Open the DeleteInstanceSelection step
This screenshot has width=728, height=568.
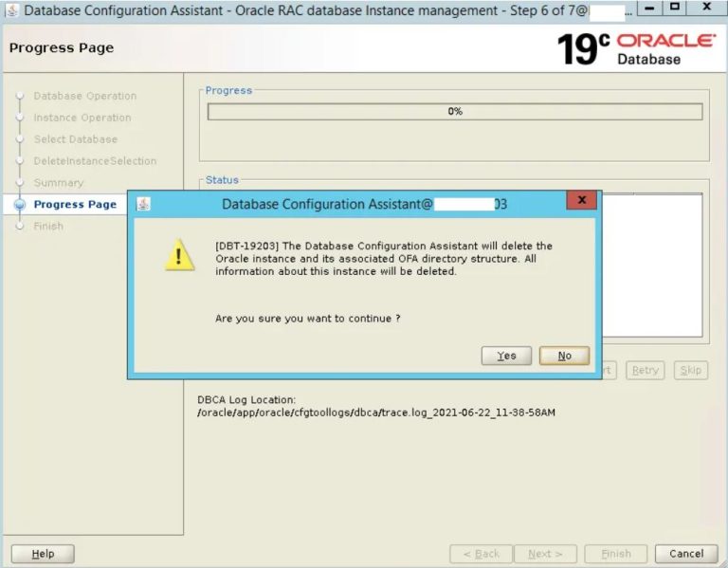95,161
